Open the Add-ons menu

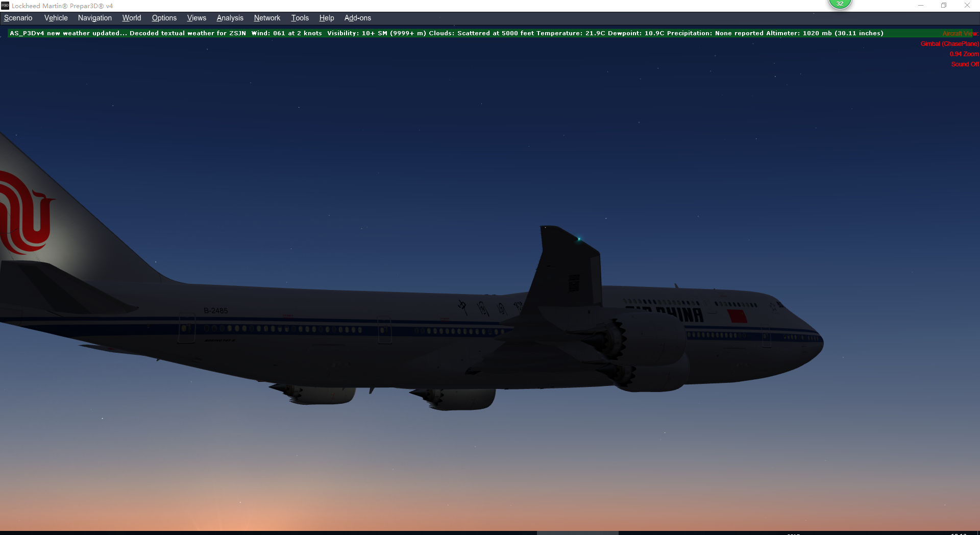click(x=357, y=18)
